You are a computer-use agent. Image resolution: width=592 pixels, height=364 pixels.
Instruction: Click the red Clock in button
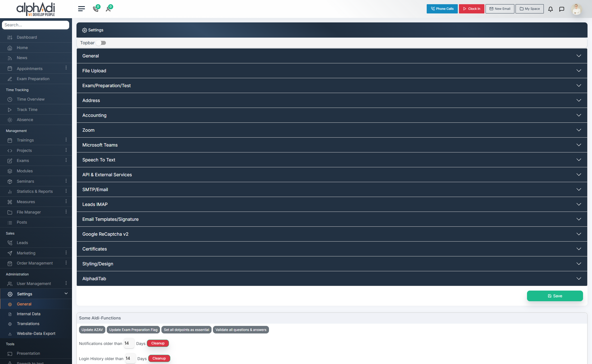point(472,9)
